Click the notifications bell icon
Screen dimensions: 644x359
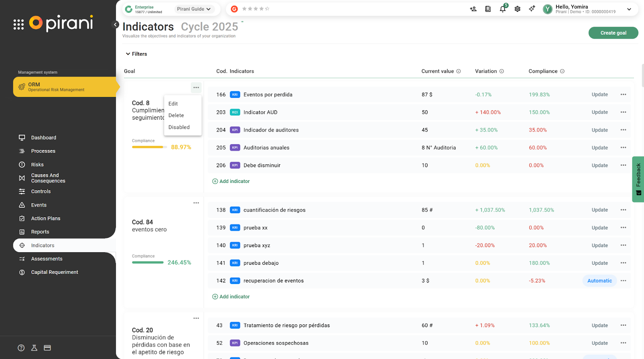point(503,9)
